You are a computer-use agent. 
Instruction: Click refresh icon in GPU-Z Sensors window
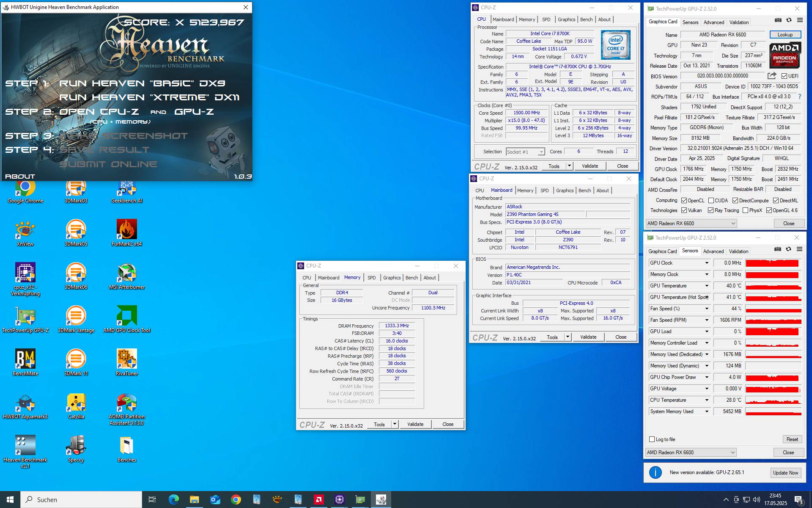coord(788,249)
